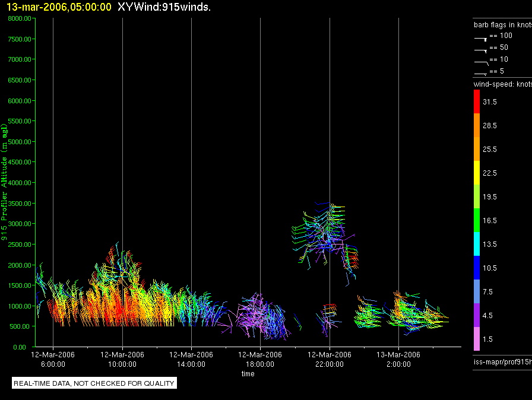Click the 5 knot barb flag symbol
532x400 pixels.
pos(481,74)
